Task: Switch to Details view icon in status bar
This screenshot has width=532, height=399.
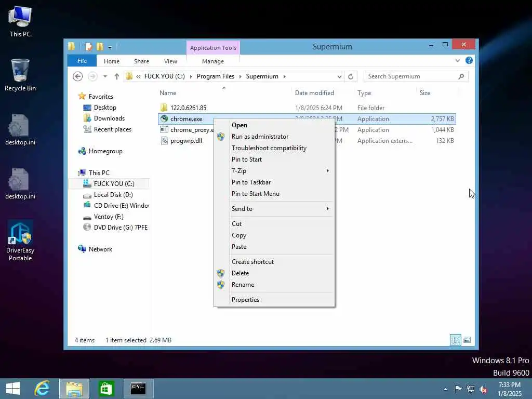Action: pos(456,340)
